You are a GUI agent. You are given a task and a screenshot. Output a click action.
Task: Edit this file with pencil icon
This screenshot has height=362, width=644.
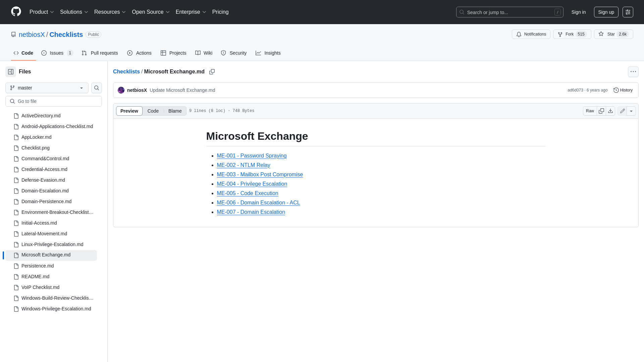622,111
